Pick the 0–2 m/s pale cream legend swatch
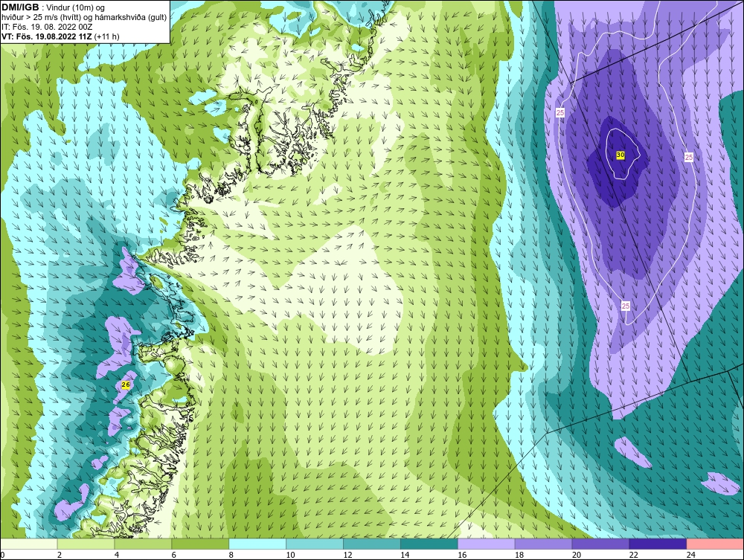The width and height of the screenshot is (744, 560). coord(28,544)
